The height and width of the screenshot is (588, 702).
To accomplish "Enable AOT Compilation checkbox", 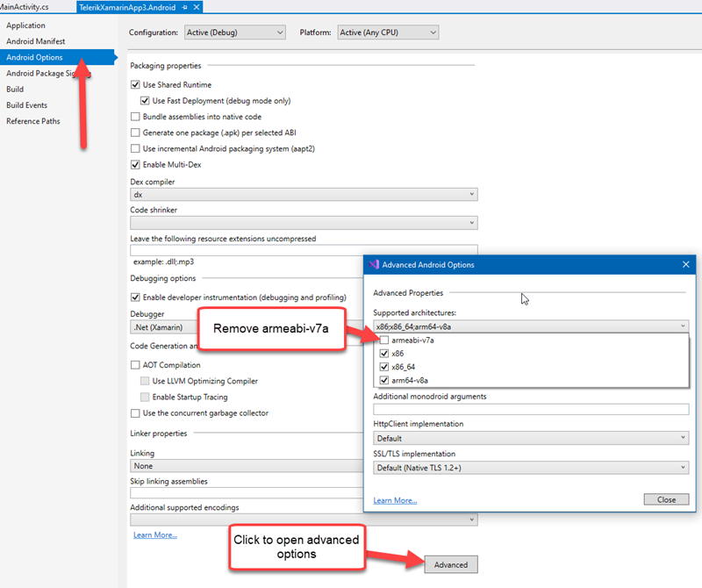I will (135, 365).
